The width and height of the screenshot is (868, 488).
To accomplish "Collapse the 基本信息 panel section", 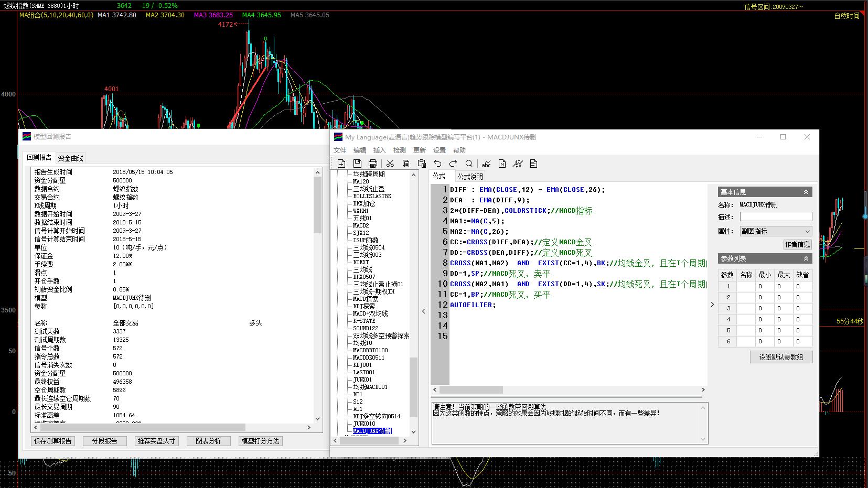I will [x=806, y=192].
